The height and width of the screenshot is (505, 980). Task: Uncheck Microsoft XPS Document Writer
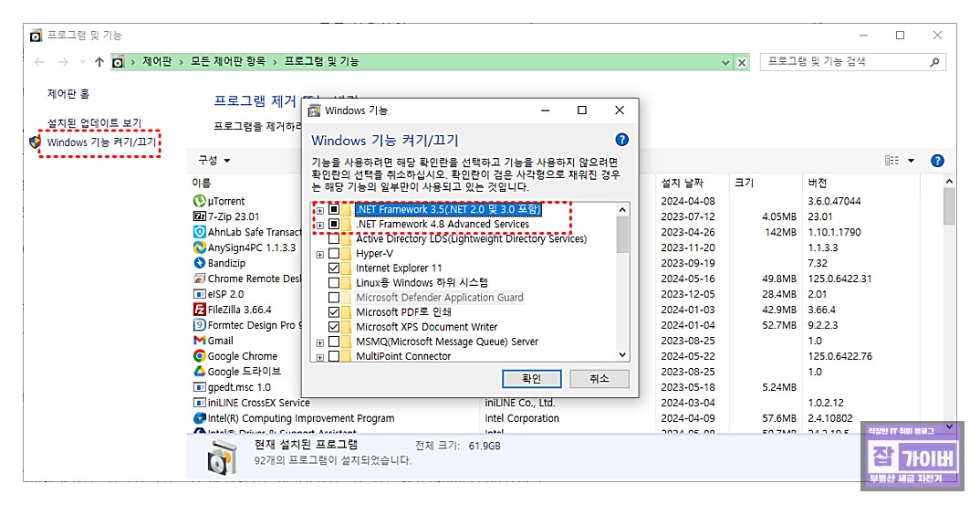tap(334, 327)
